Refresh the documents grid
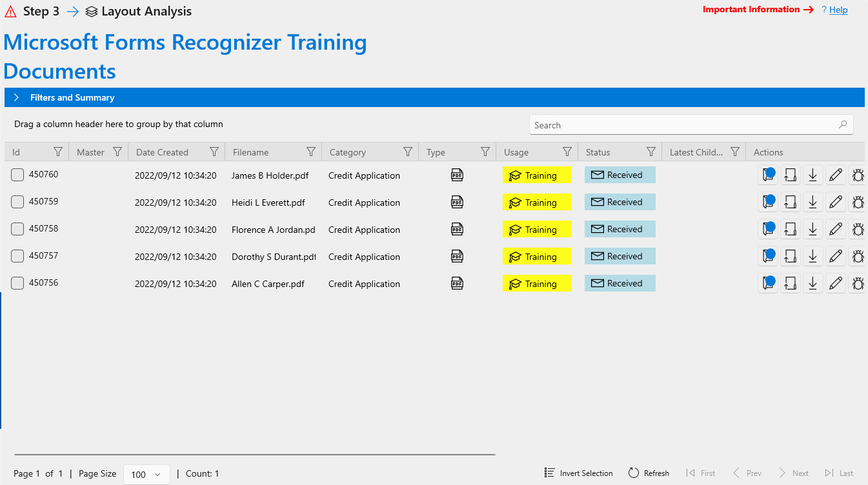Viewport: 868px width, 485px height. point(649,473)
